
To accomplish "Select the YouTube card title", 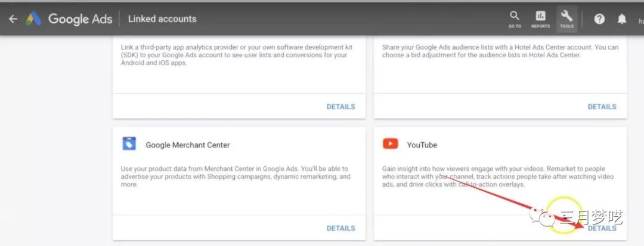I will [422, 144].
